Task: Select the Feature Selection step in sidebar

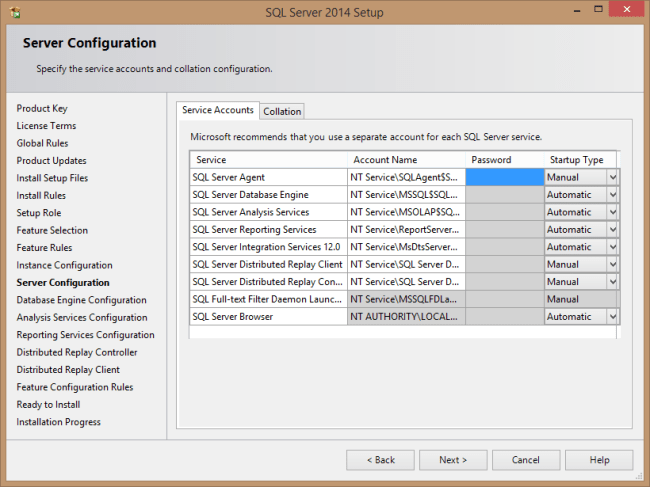Action: point(52,230)
